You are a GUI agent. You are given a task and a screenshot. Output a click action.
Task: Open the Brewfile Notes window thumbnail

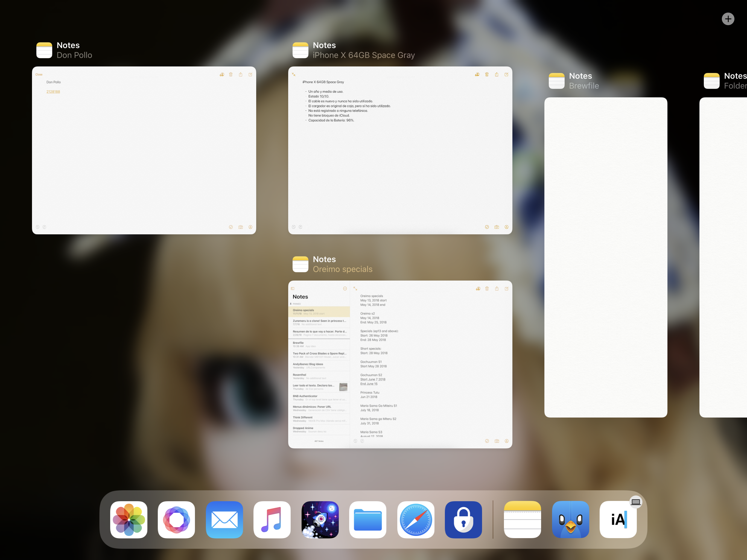tap(606, 257)
